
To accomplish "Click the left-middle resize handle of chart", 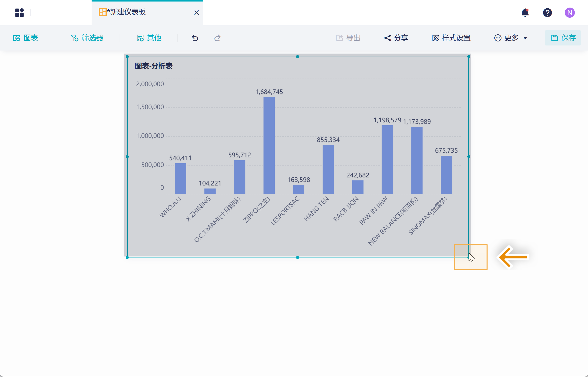I will pyautogui.click(x=127, y=157).
